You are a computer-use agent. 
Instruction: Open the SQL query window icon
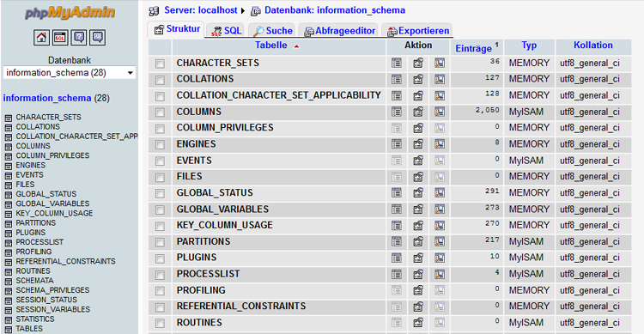click(x=60, y=38)
